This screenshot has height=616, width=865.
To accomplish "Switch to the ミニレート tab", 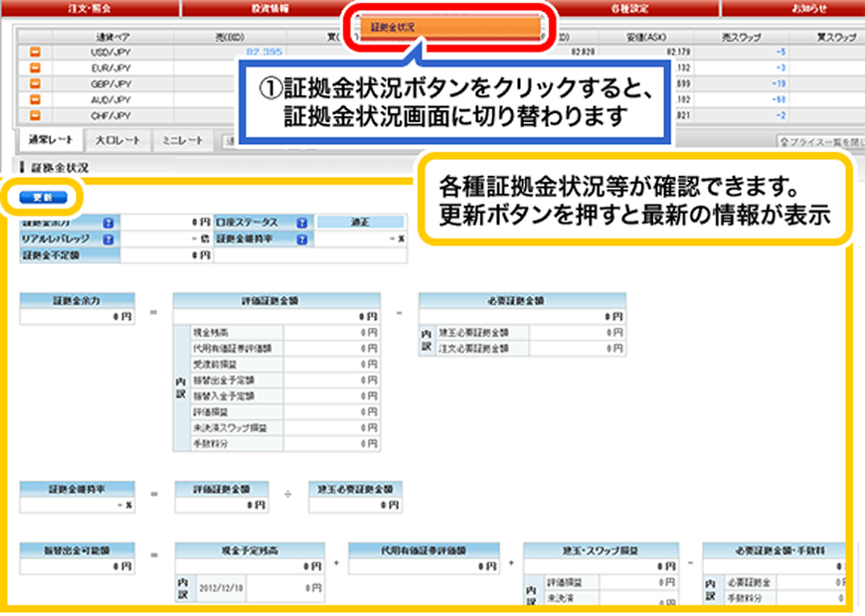I will pos(183,141).
